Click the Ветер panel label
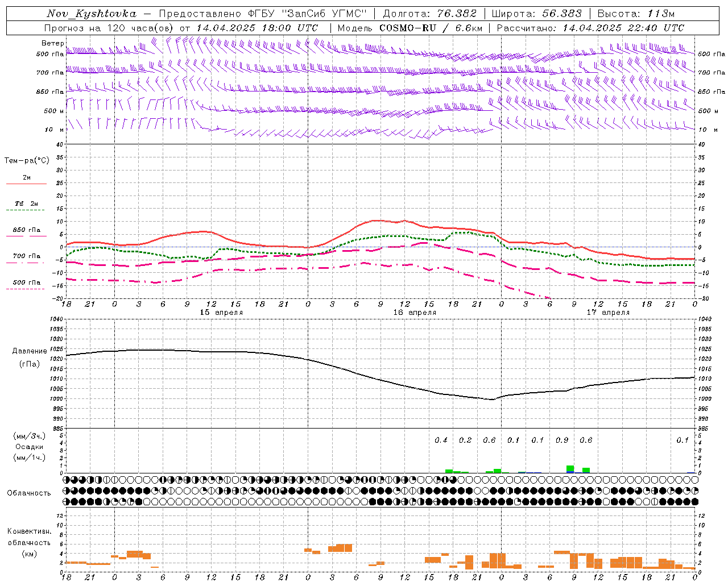Image resolution: width=728 pixels, height=582 pixels. [x=53, y=43]
